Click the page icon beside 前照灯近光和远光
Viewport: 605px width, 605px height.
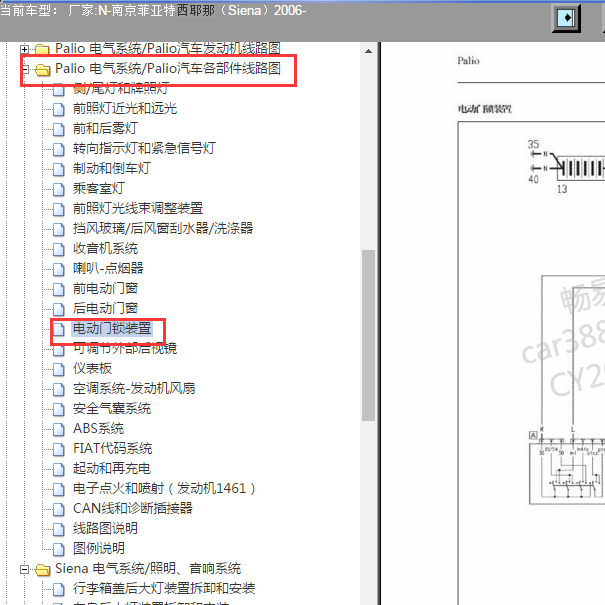(x=59, y=110)
